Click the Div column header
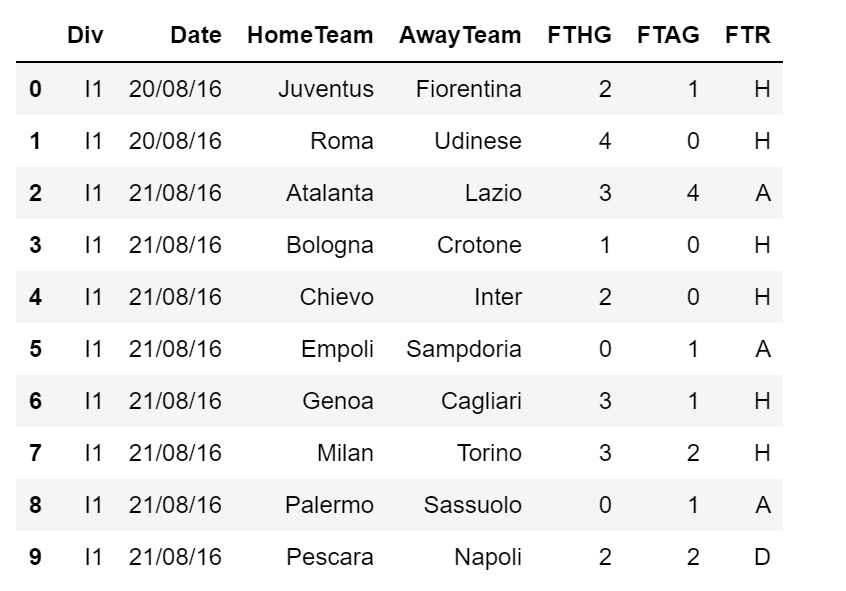 click(85, 35)
